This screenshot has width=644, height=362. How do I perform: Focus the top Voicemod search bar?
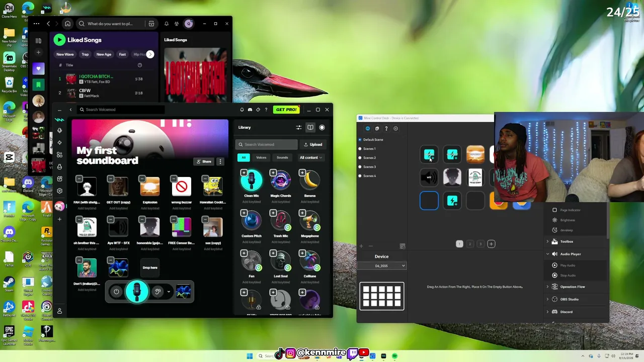pyautogui.click(x=120, y=110)
